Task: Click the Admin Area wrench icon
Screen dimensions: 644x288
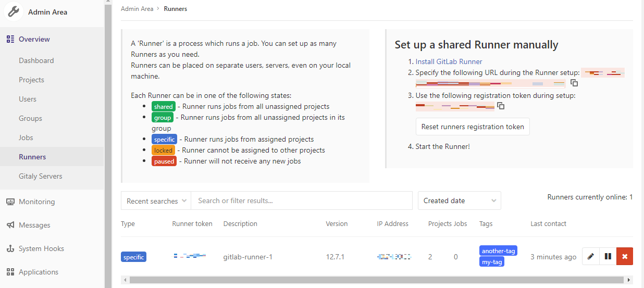Action: [x=14, y=12]
